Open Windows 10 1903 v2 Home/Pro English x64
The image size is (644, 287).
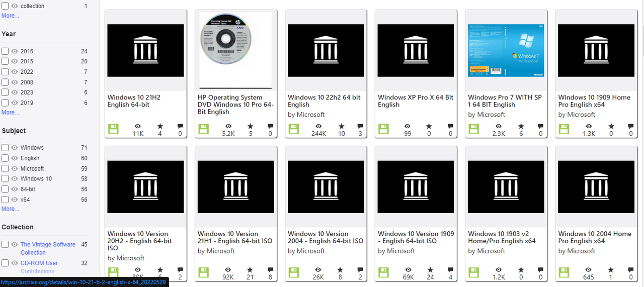click(502, 237)
